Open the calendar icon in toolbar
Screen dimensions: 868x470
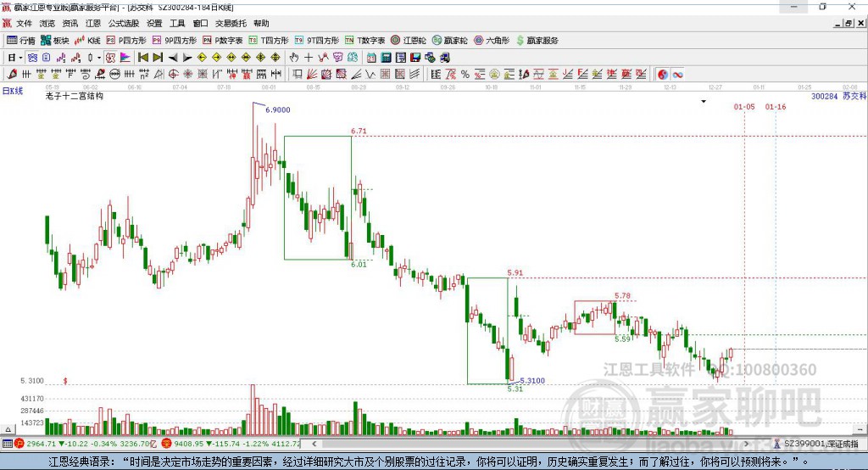click(371, 58)
